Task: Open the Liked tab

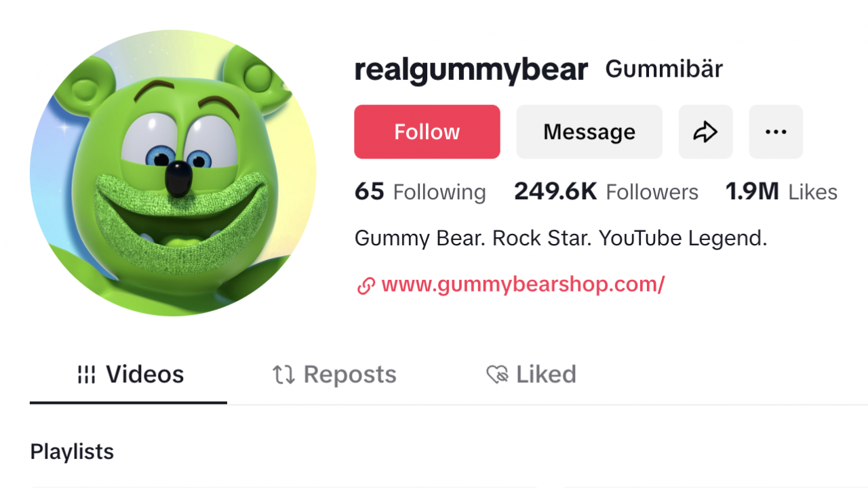Action: 532,374
